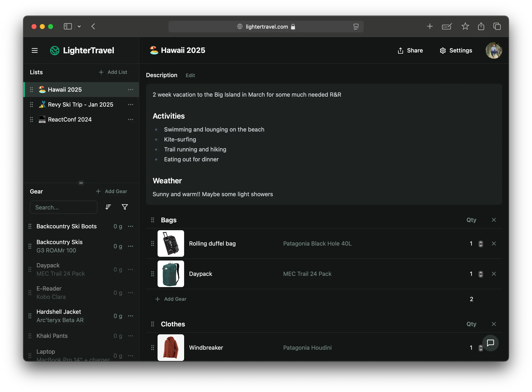Remove the Rolling duffel bag entry
Viewport: 532px width, 392px height.
point(494,243)
